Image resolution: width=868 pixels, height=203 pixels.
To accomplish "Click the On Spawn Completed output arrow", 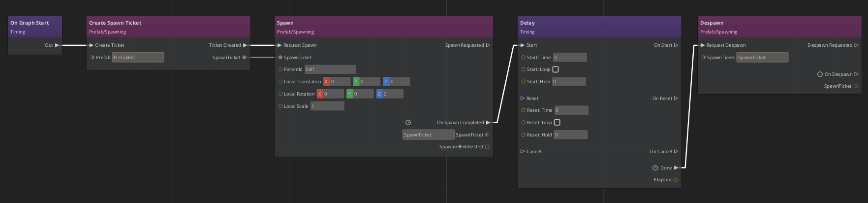I will (488, 123).
